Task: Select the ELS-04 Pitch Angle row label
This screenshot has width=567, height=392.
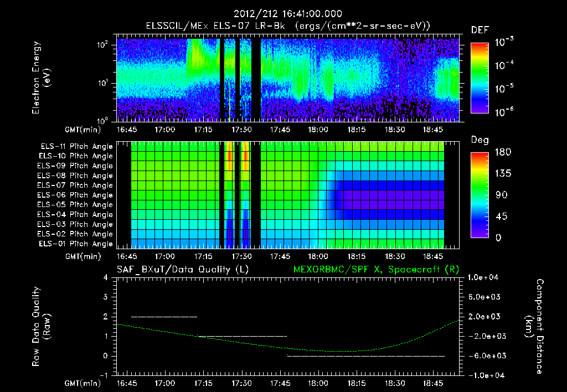Action: pyautogui.click(x=75, y=214)
